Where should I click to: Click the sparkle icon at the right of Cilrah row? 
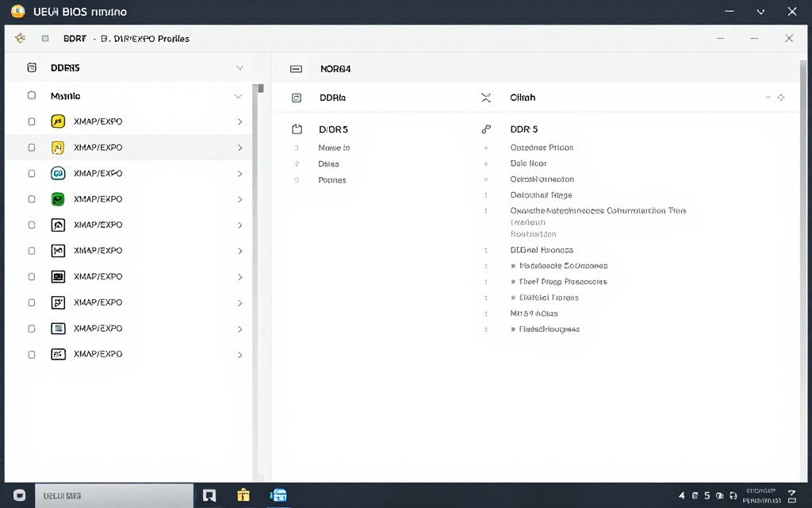click(781, 98)
